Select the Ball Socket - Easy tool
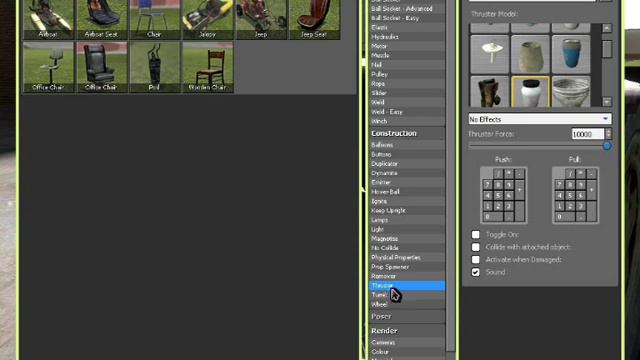The image size is (640, 360). point(407,18)
